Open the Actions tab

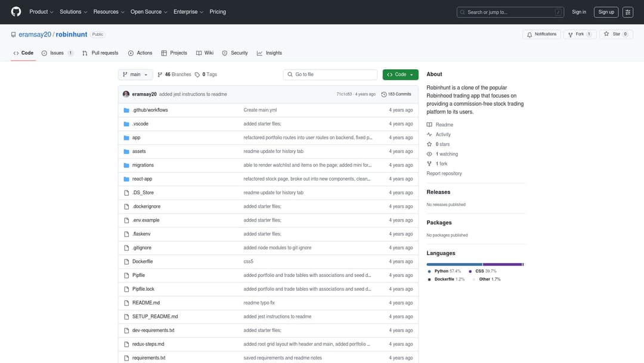coord(140,53)
